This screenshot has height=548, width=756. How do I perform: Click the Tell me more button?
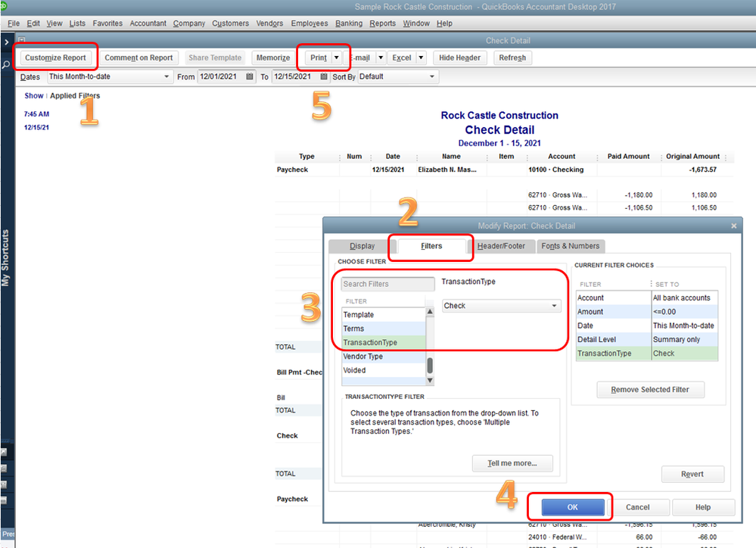point(512,463)
